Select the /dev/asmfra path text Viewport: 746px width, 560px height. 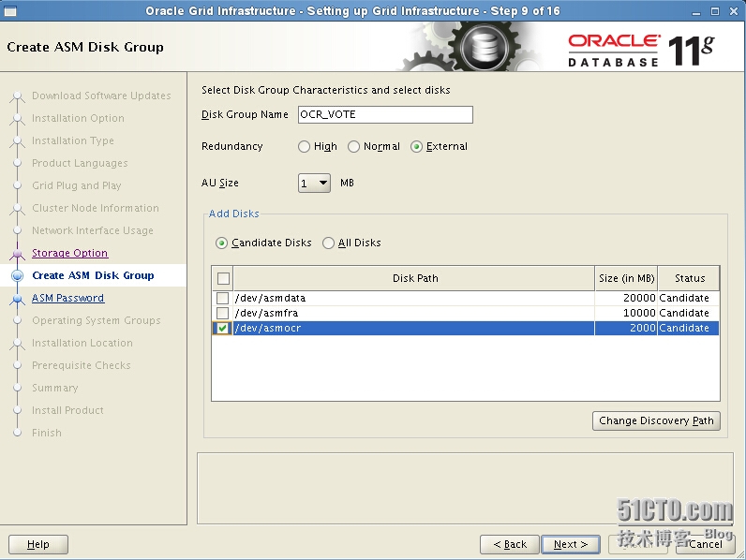click(266, 314)
